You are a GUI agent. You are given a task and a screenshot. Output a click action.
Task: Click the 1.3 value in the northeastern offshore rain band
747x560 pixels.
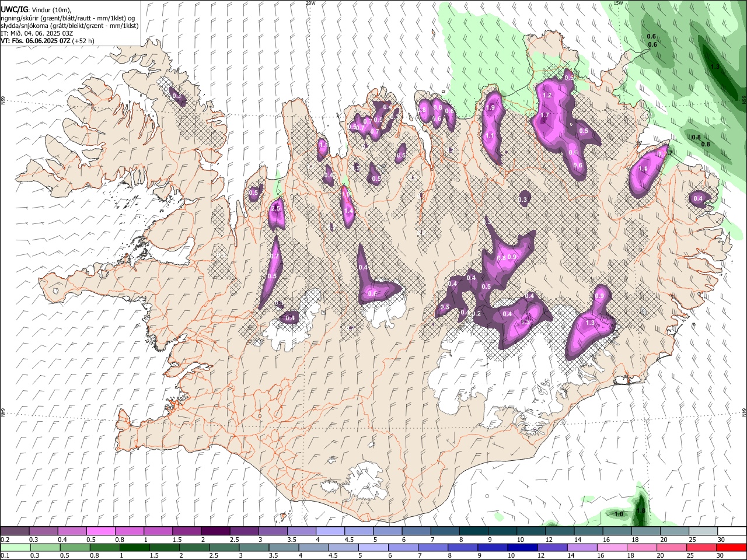pos(715,67)
